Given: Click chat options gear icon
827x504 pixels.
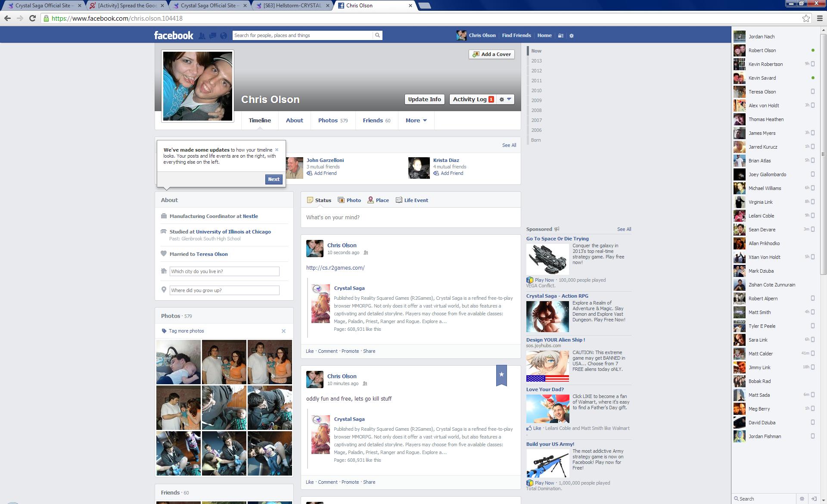Looking at the screenshot, I should tap(802, 498).
